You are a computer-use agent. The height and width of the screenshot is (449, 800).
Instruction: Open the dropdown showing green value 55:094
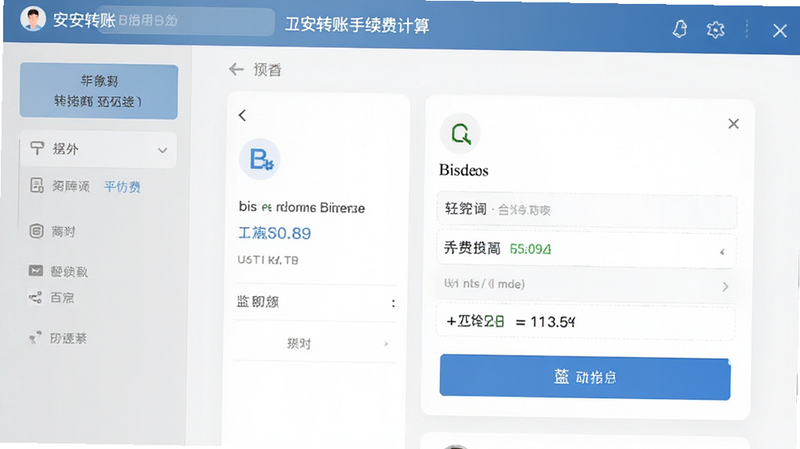pos(587,250)
